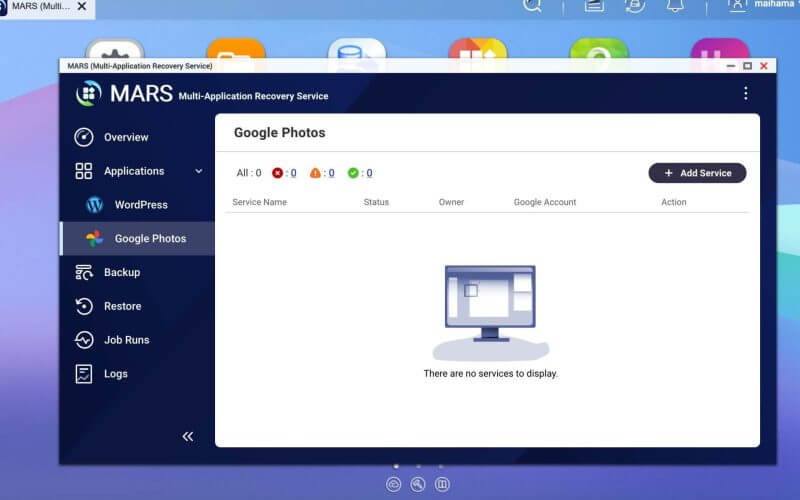Sort by Google Account column header
Screen dimensions: 800x500
tap(545, 202)
